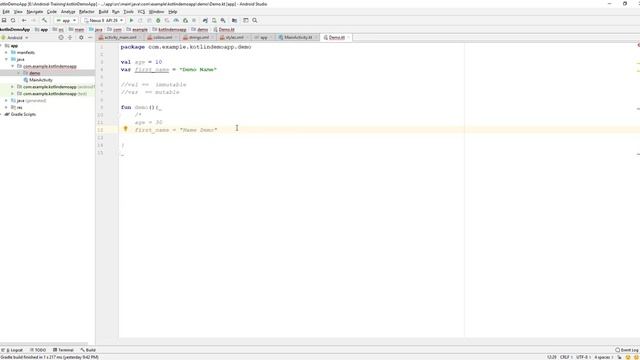Click the Search Everywhere magnifier icon
This screenshot has height=360, width=640.
tap(255, 20)
